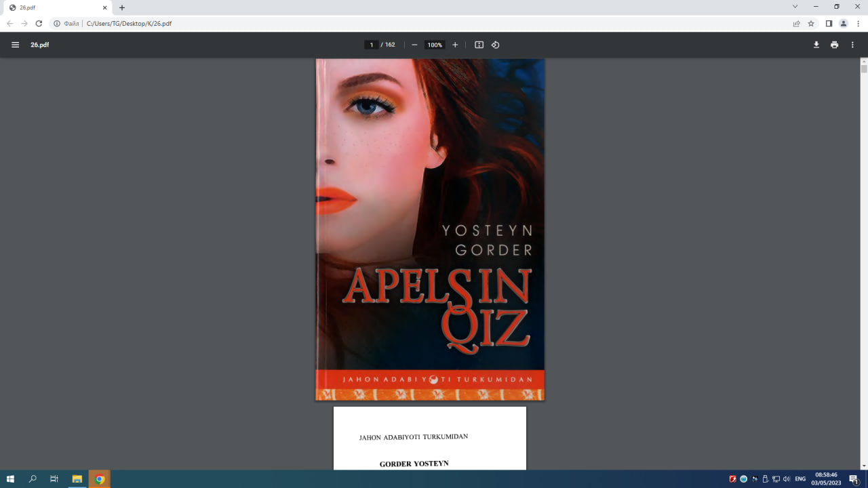
Task: Switch the ENG input language
Action: tap(800, 479)
